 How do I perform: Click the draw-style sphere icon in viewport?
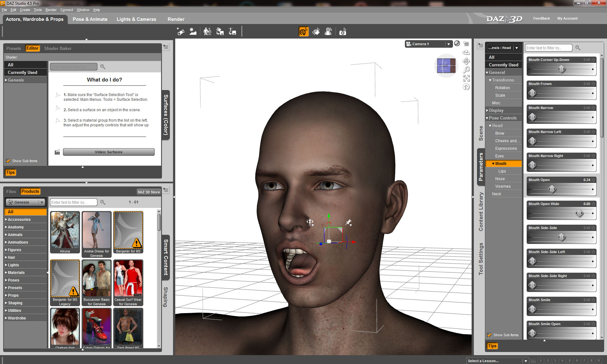point(457,44)
